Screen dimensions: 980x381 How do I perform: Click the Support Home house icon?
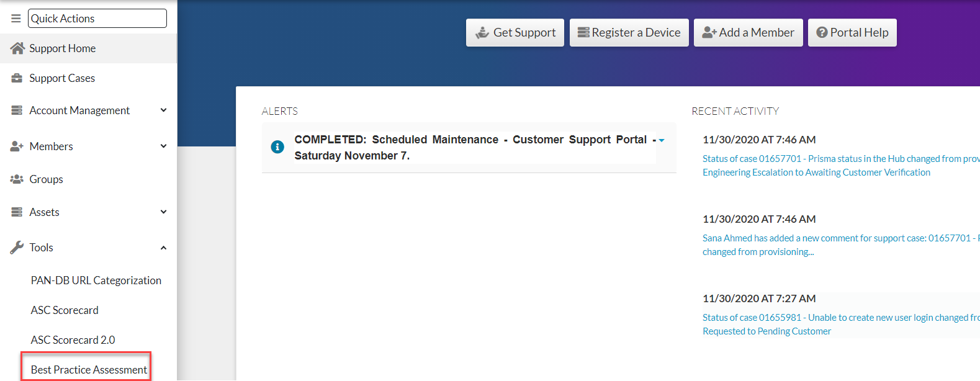coord(17,48)
